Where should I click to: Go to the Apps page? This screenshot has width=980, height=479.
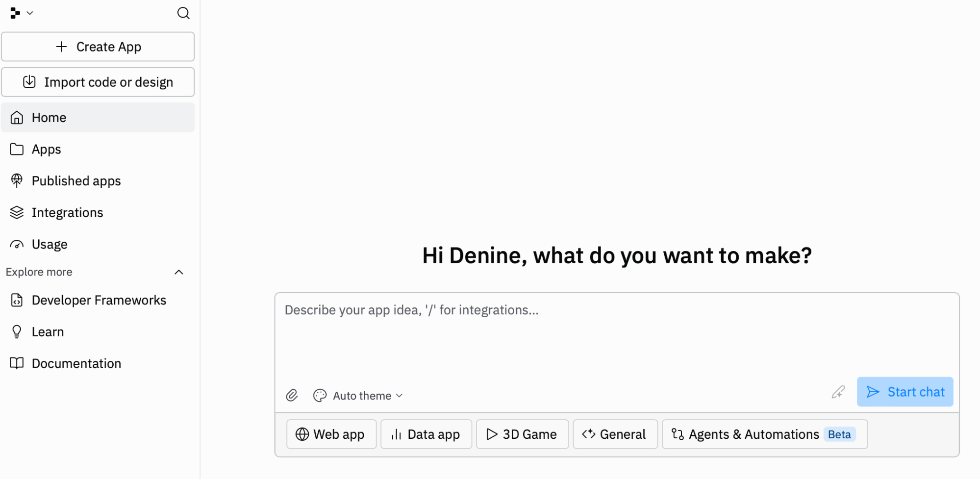[x=46, y=150]
